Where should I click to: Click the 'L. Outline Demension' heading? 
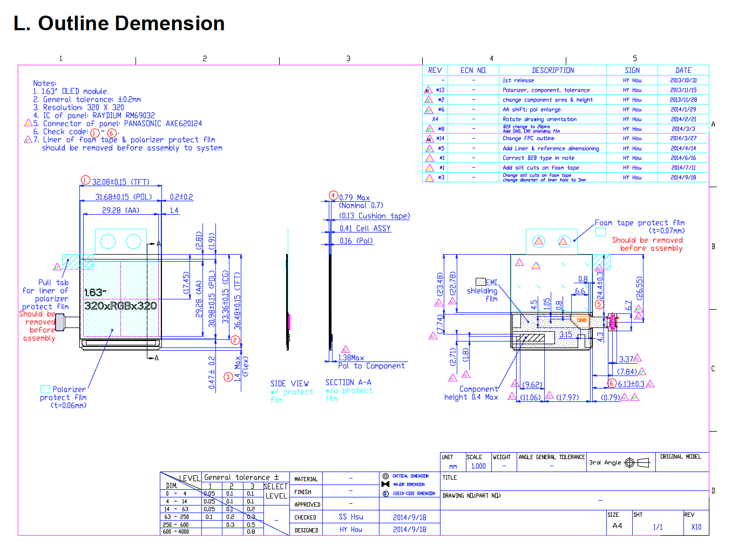click(x=119, y=23)
